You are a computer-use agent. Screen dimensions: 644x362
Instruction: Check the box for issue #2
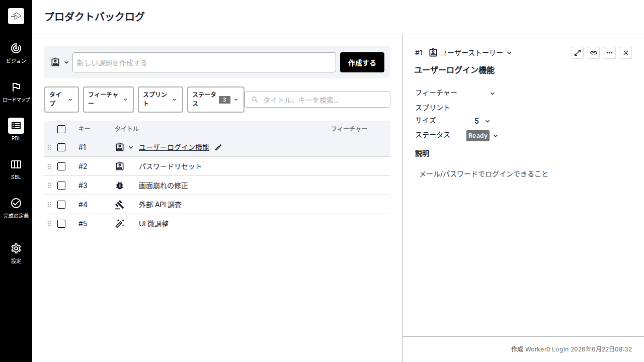click(61, 166)
